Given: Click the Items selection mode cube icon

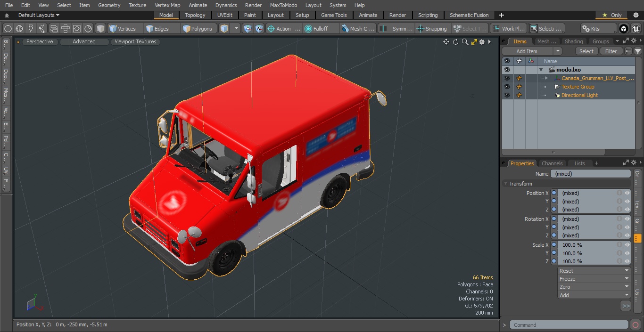Looking at the screenshot, I should 224,29.
